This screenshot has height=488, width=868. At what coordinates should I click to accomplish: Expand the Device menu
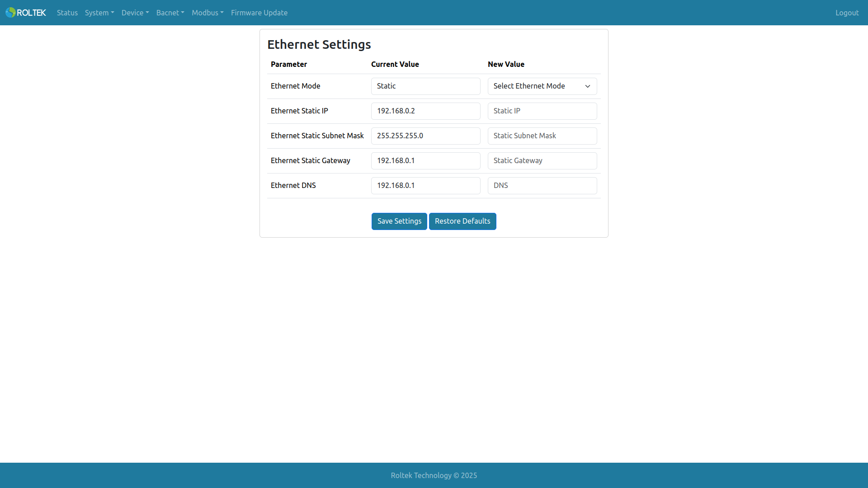pos(135,13)
